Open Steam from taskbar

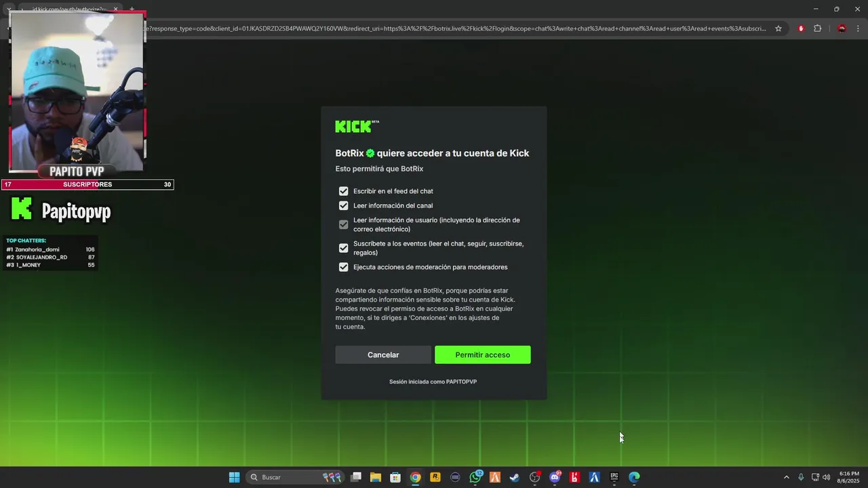[515, 477]
